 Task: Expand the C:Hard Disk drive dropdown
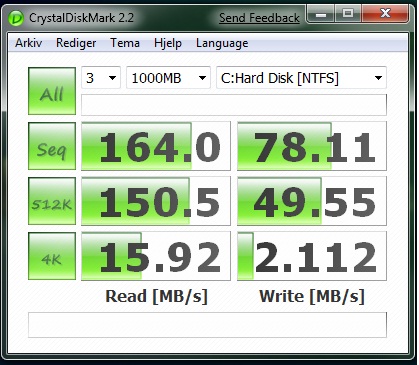301,78
